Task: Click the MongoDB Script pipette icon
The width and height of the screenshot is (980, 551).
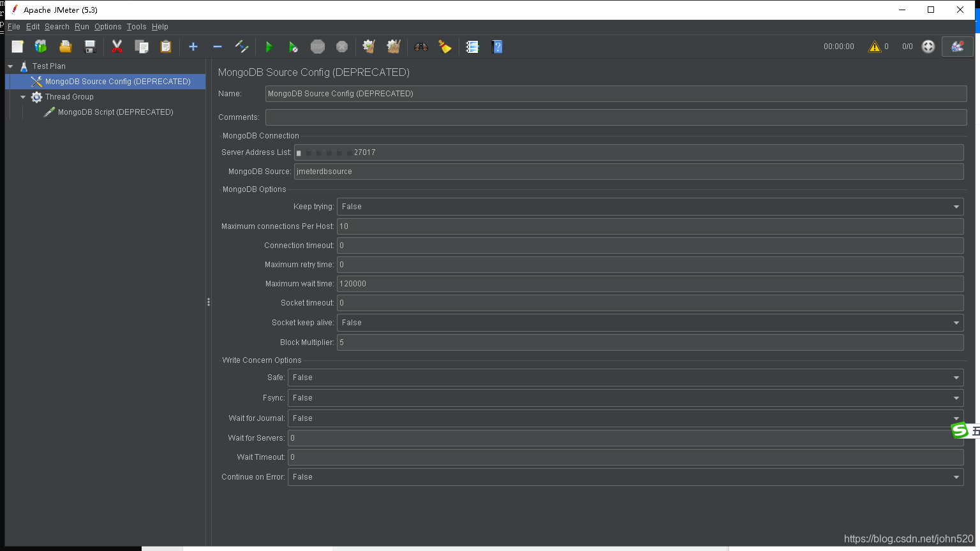Action: (49, 112)
